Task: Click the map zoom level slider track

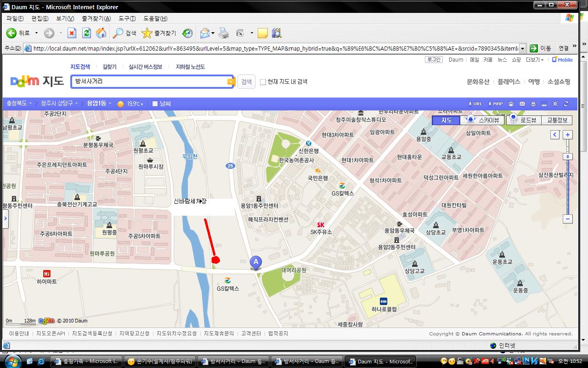Action: tap(568, 177)
